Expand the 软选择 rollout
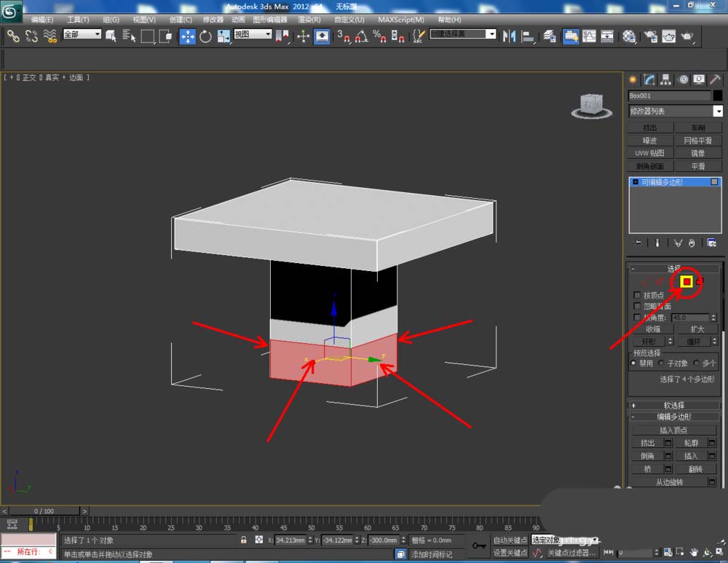Viewport: 728px width, 563px height. [x=673, y=405]
